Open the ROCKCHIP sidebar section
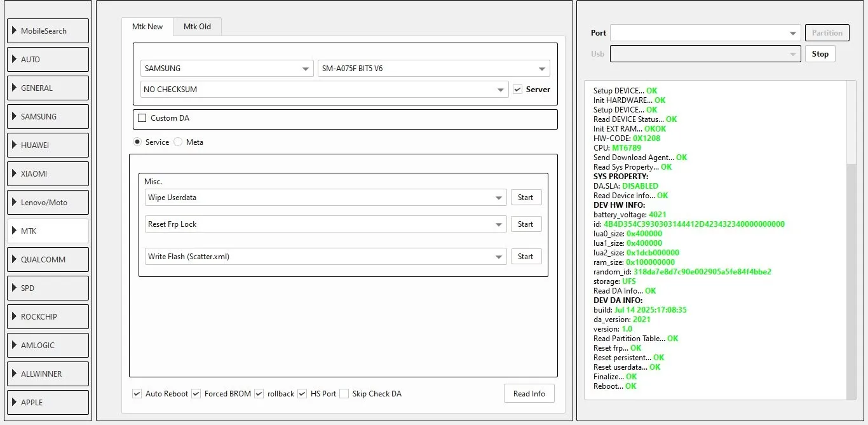 click(x=48, y=317)
